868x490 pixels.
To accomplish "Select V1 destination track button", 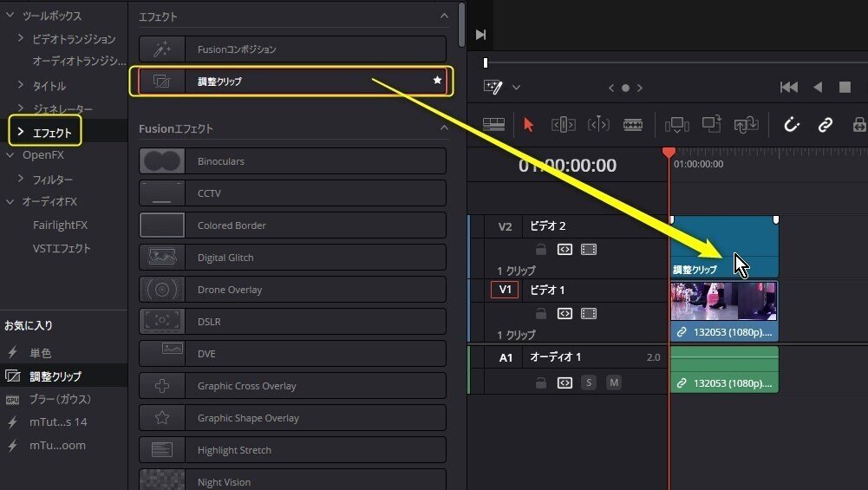I will coord(505,290).
